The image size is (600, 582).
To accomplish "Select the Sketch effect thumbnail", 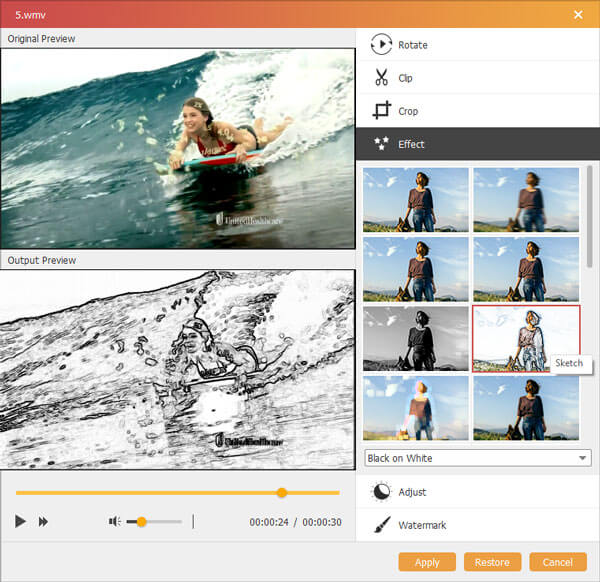I will (x=525, y=338).
